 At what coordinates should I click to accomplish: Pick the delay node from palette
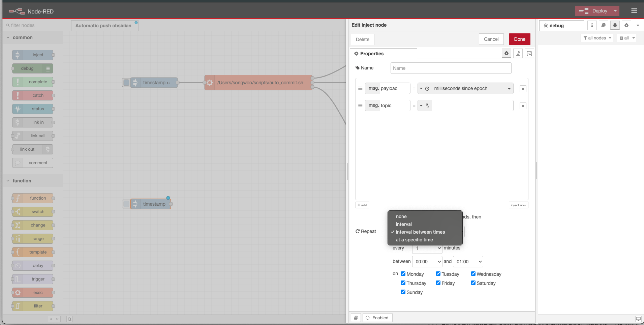point(33,266)
